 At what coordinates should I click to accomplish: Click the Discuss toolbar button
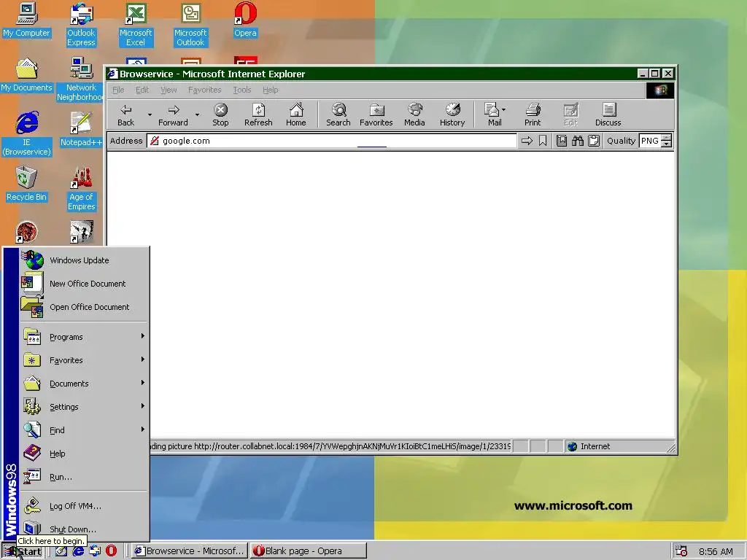pos(608,114)
